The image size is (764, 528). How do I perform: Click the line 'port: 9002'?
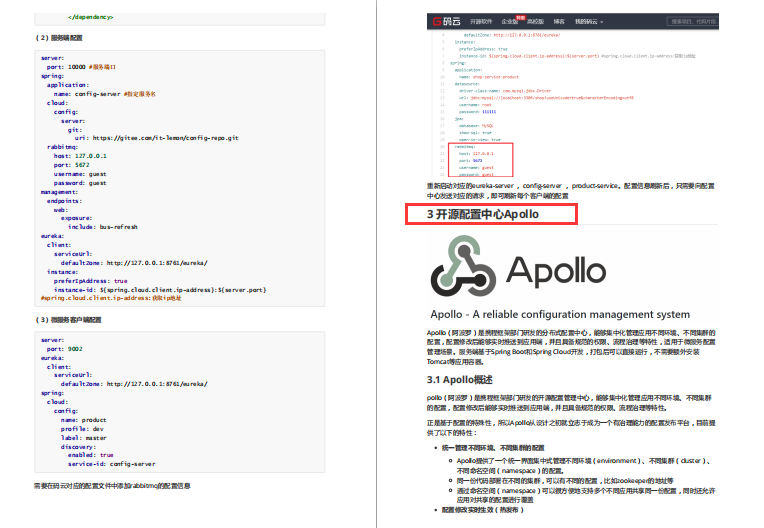tap(65, 349)
